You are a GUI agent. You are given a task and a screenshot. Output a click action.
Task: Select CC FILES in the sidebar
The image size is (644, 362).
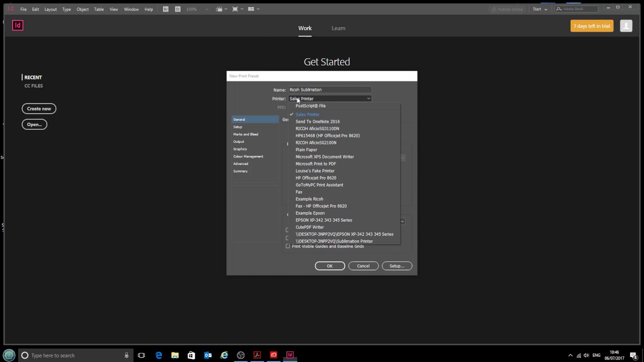34,86
